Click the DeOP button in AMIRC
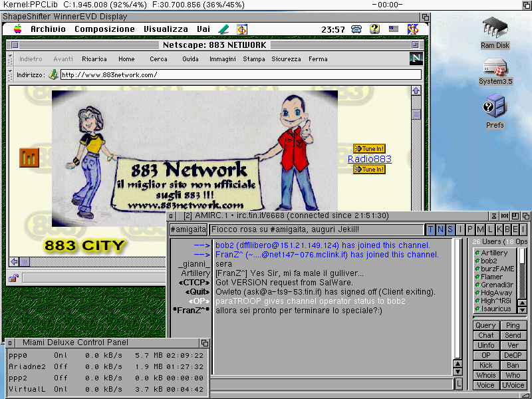532x399 pixels. coord(513,355)
